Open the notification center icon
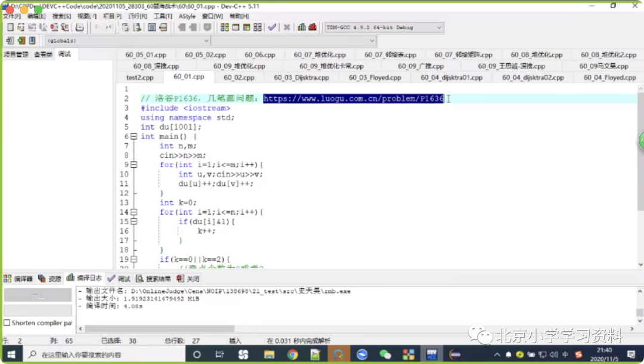The image size is (644, 364). 631,354
